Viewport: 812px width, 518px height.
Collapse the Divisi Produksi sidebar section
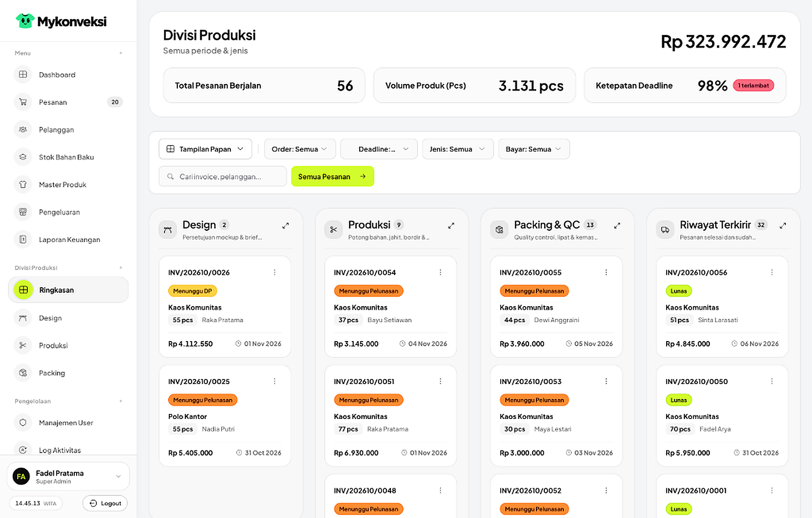(x=121, y=268)
